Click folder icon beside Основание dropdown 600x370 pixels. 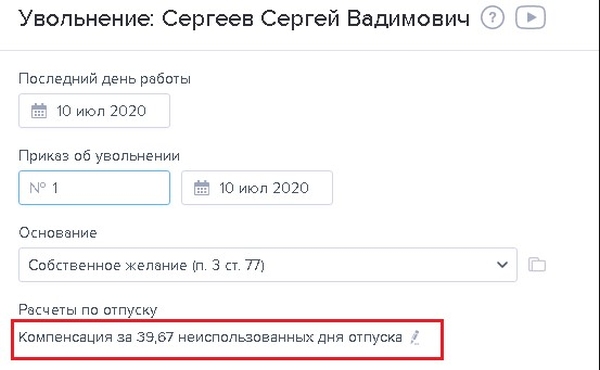(x=537, y=265)
